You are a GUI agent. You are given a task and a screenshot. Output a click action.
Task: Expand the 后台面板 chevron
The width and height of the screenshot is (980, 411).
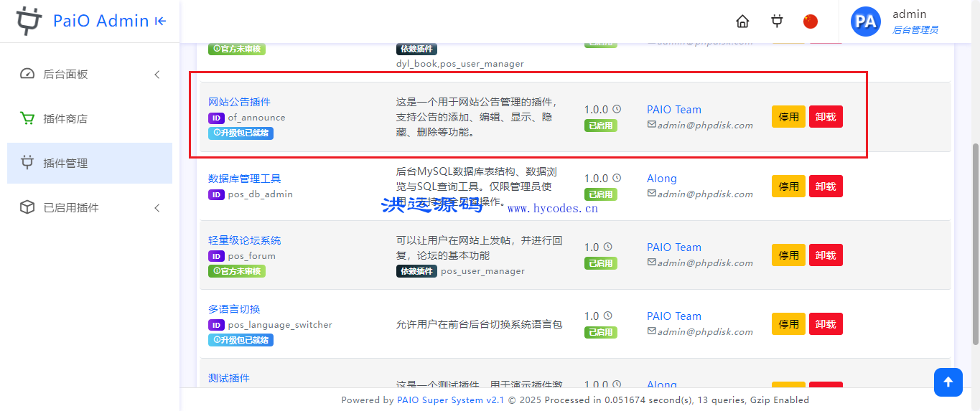pos(157,75)
